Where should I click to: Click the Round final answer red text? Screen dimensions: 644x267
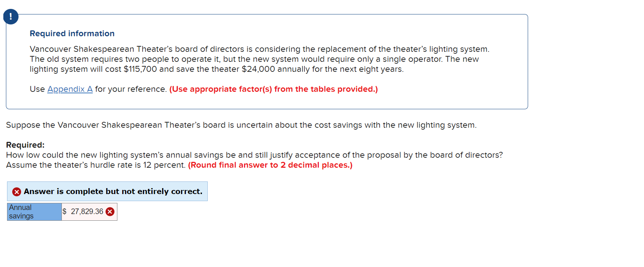click(x=270, y=165)
